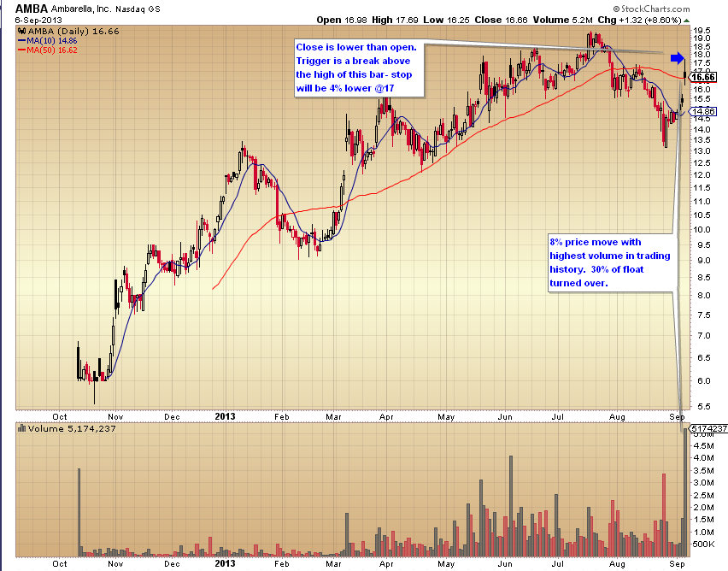
Task: Click the Oct label under volume panel
Action: tap(60, 563)
